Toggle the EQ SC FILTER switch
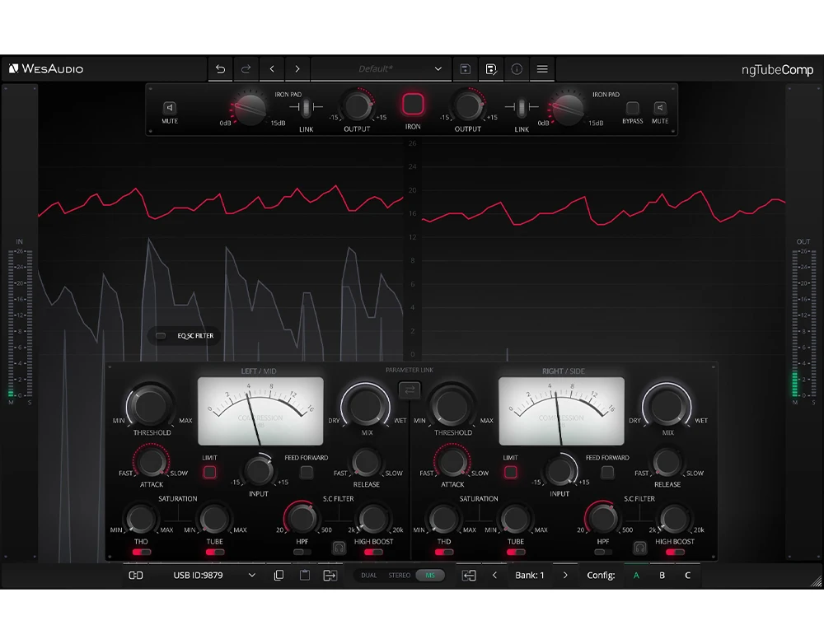Image resolution: width=824 pixels, height=644 pixels. tap(161, 336)
